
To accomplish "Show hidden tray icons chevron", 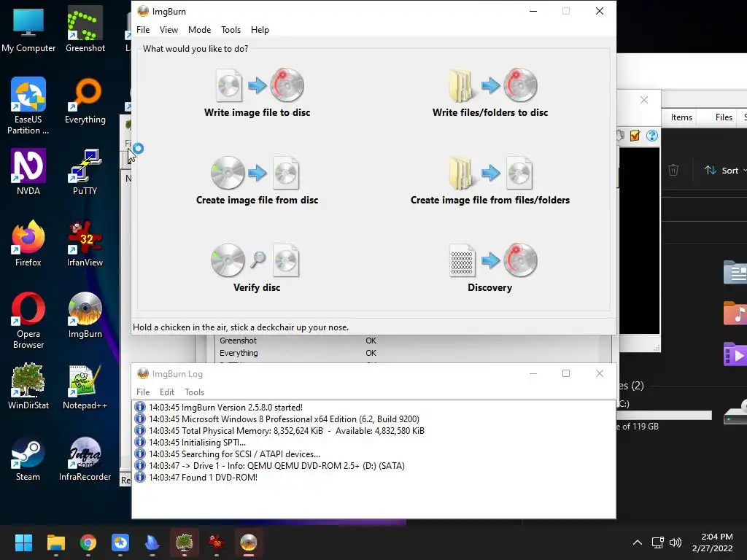I will tap(638, 542).
